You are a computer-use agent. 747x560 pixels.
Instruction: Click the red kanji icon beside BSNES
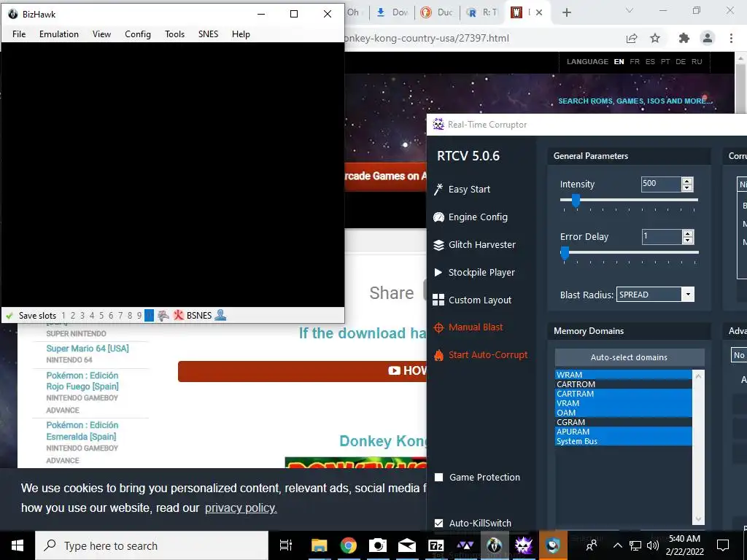point(179,315)
